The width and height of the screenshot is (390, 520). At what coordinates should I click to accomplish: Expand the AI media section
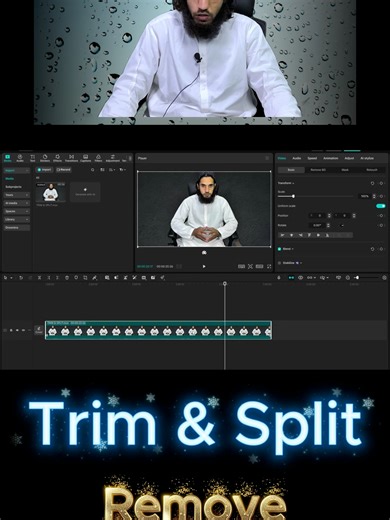pos(17,203)
